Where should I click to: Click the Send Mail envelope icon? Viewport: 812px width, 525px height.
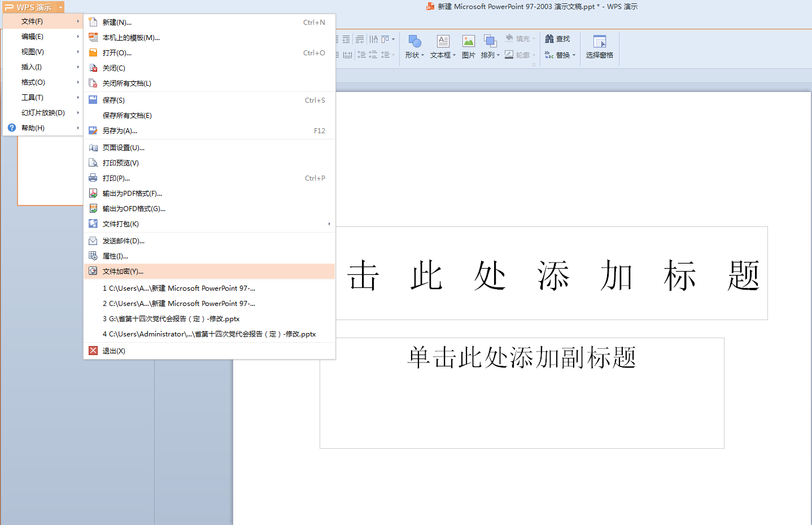coord(93,240)
